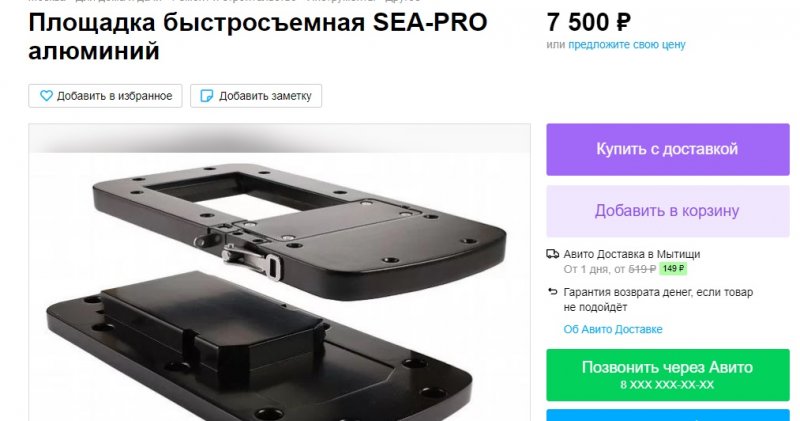
Task: Click the 7 500 ₽ price
Action: [x=588, y=22]
